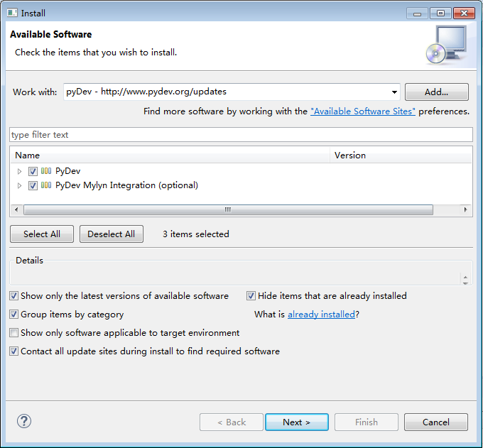Click the Details scroll down arrow
Image resolution: width=483 pixels, height=448 pixels.
click(x=465, y=283)
